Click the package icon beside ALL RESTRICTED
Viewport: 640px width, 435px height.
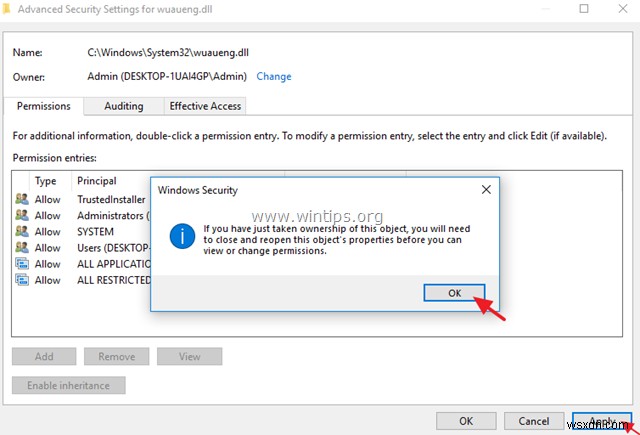pos(22,280)
